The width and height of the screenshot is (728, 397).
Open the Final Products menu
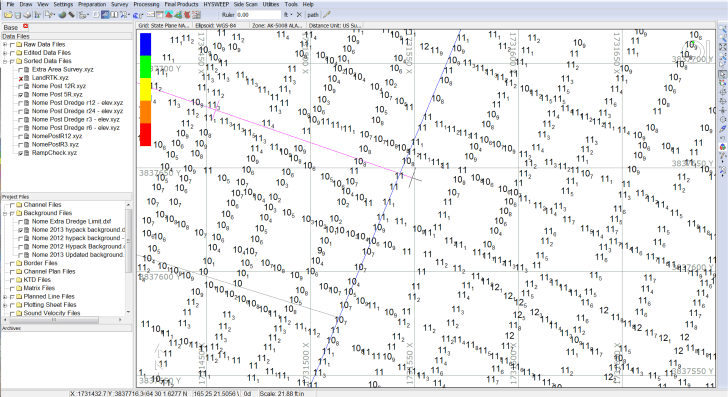181,4
